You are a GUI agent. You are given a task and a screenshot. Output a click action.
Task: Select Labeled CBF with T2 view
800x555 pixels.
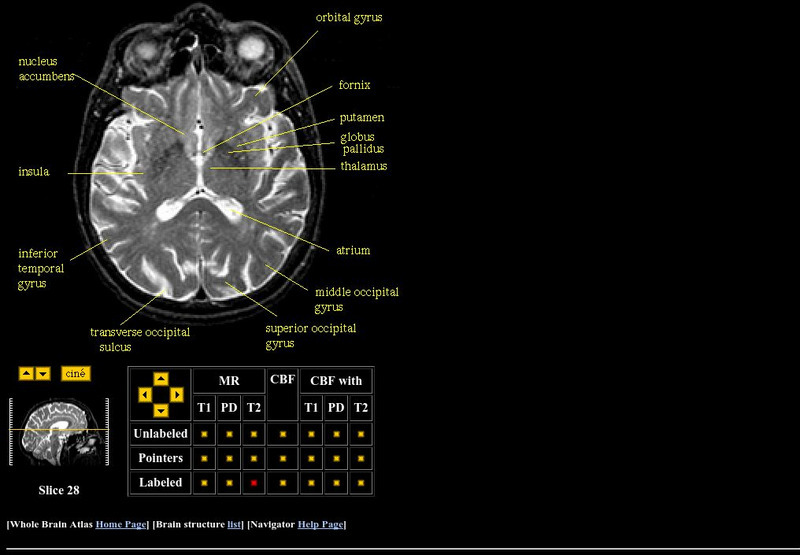tap(361, 482)
